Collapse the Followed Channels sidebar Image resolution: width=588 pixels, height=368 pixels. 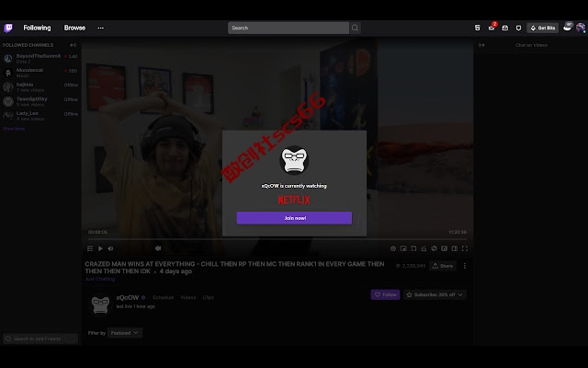pos(73,45)
